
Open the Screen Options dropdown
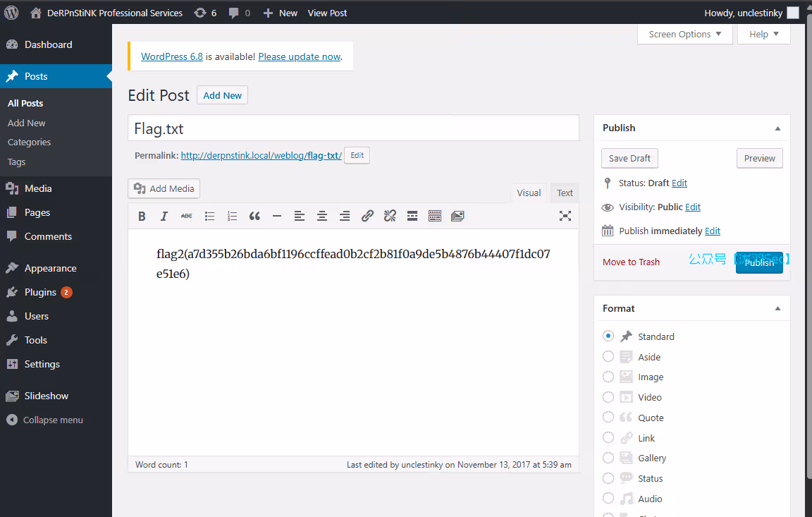684,35
